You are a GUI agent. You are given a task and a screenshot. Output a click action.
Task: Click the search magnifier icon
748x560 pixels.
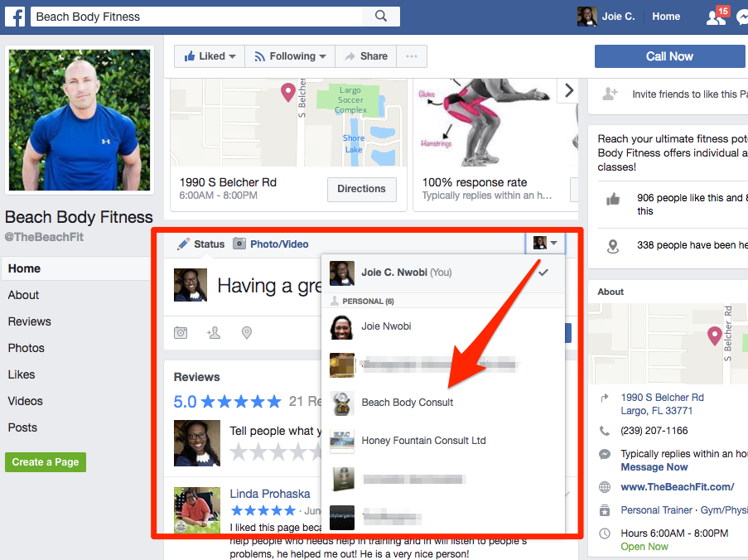pyautogui.click(x=381, y=17)
